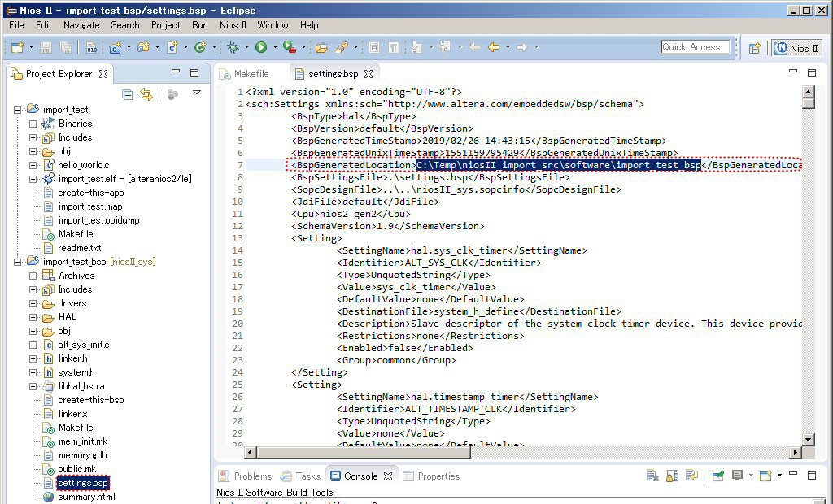Collapse the import_test project tree

coord(18,110)
